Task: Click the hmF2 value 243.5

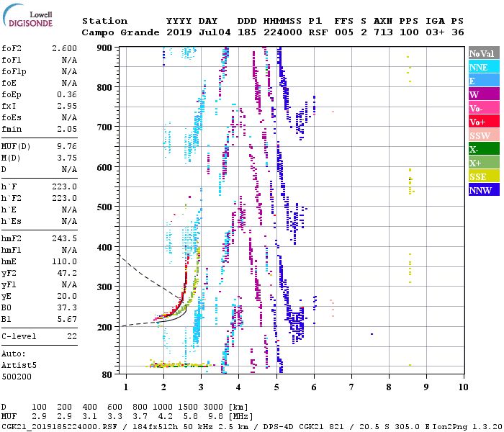Action: pos(64,238)
